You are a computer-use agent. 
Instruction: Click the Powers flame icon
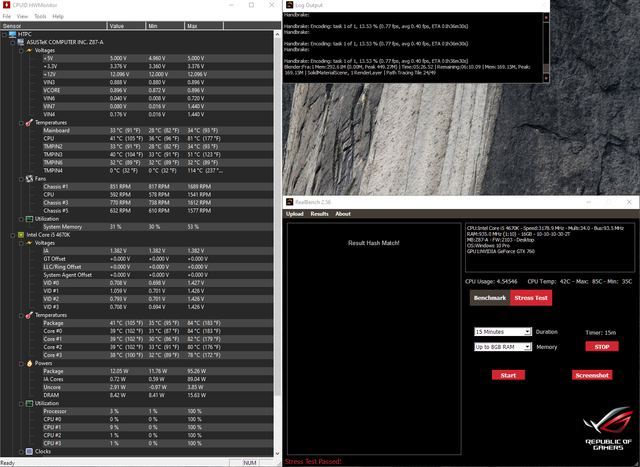click(x=29, y=363)
